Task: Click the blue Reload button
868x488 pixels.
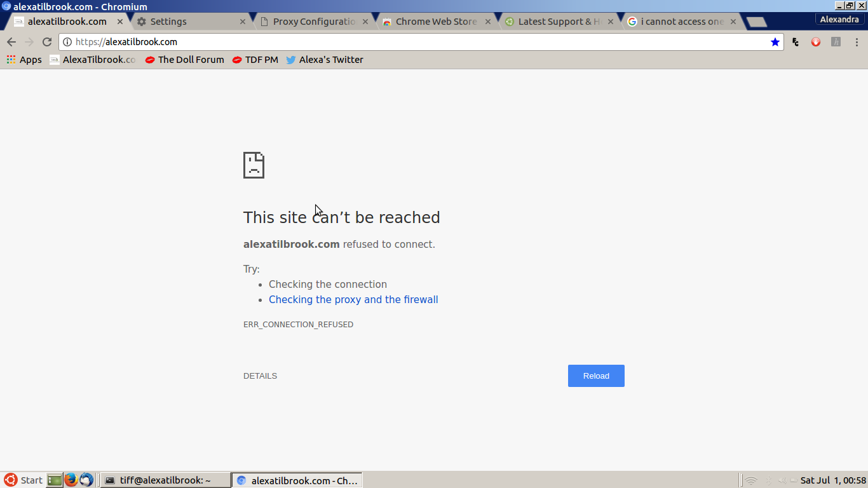Action: [x=595, y=376]
